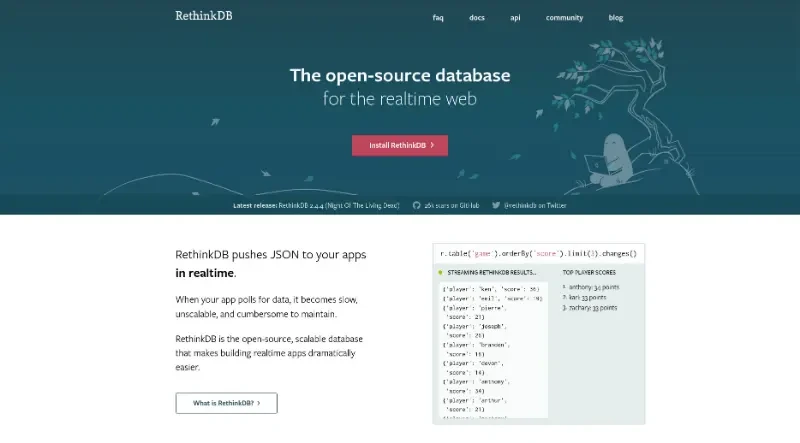Click the in realtime bold text
Screen dimensions: 800x443
pos(205,273)
